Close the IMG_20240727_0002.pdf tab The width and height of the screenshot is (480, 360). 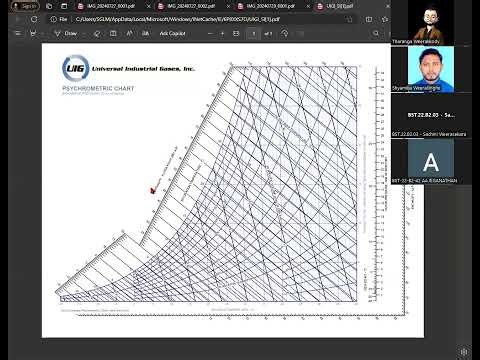coord(228,6)
